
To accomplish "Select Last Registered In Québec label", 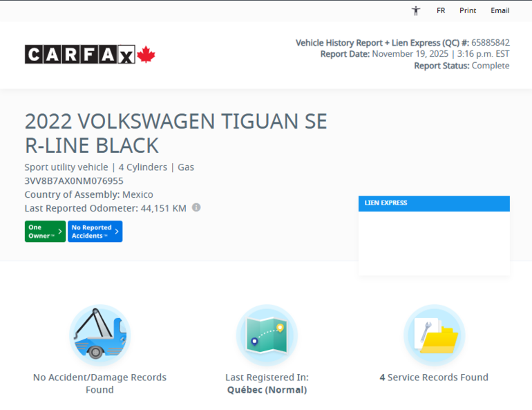I will [x=267, y=383].
